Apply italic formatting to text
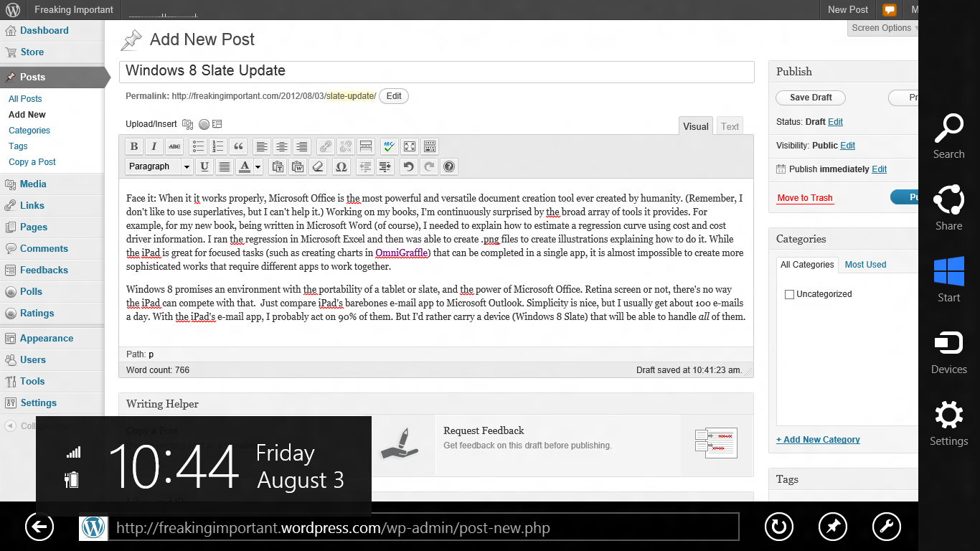This screenshot has width=980, height=551. click(154, 146)
